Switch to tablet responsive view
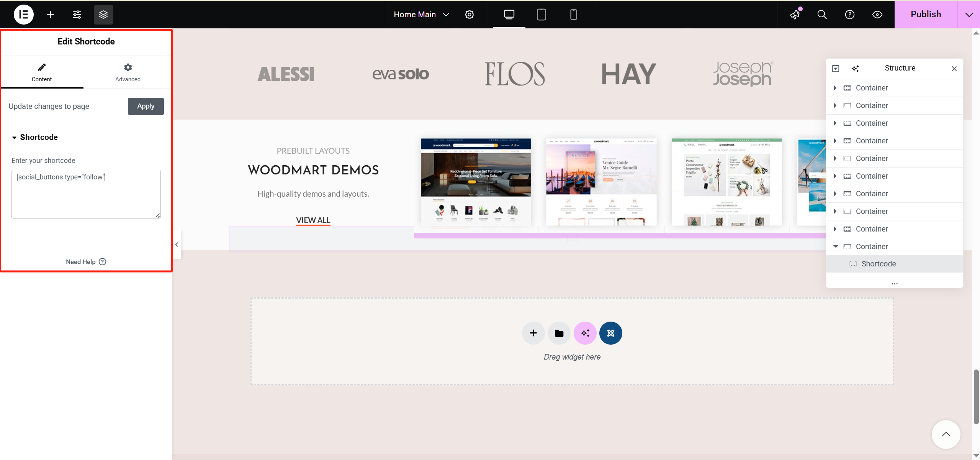The width and height of the screenshot is (980, 460). pos(541,15)
